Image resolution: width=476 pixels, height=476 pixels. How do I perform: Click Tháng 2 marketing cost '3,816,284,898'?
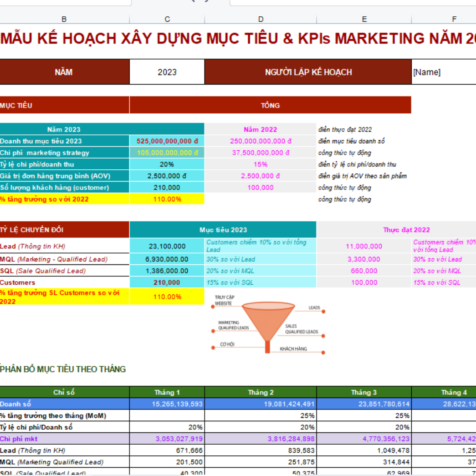coord(260,439)
